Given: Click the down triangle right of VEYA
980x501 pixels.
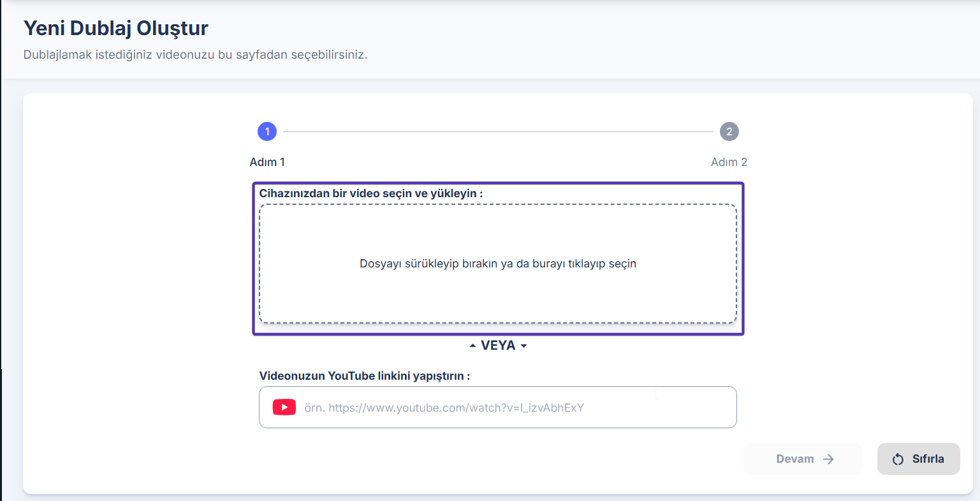Looking at the screenshot, I should 523,346.
